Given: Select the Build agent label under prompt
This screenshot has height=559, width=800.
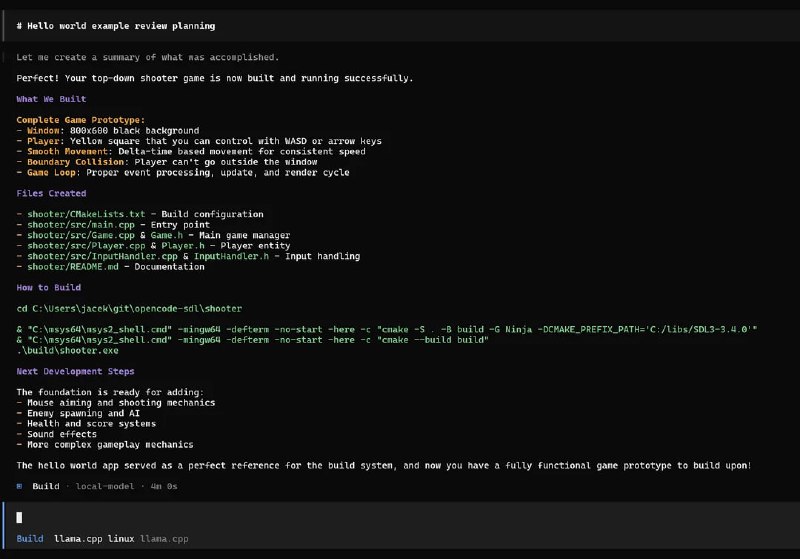Looking at the screenshot, I should 29,539.
